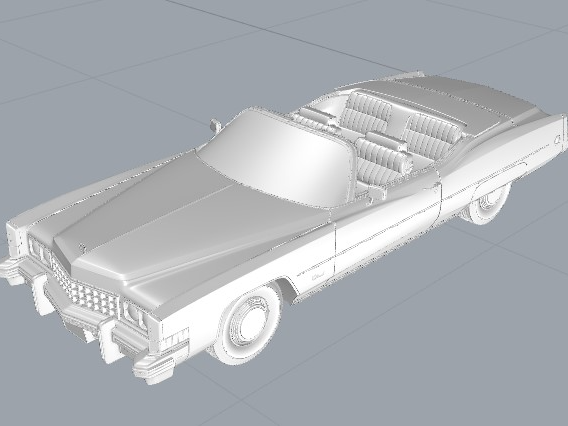Viewport: 568px width, 426px height.
Task: Click the round emblem on the rear fender
Action: coord(558,139)
